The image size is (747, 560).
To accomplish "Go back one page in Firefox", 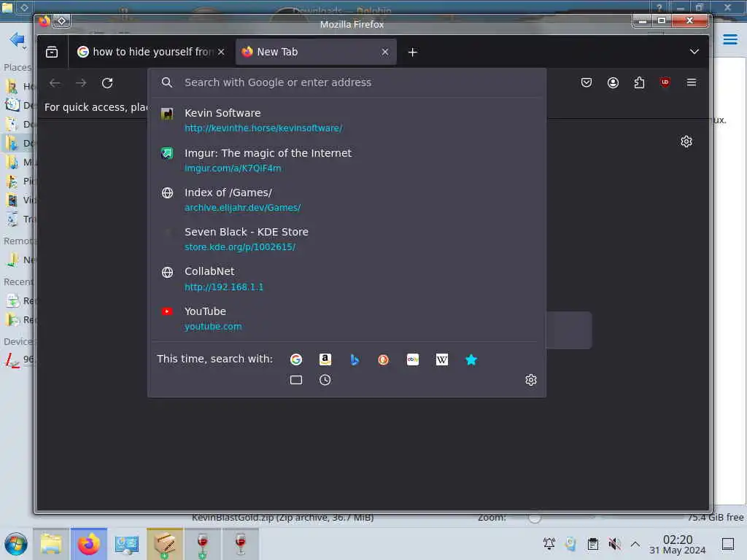I will [55, 83].
